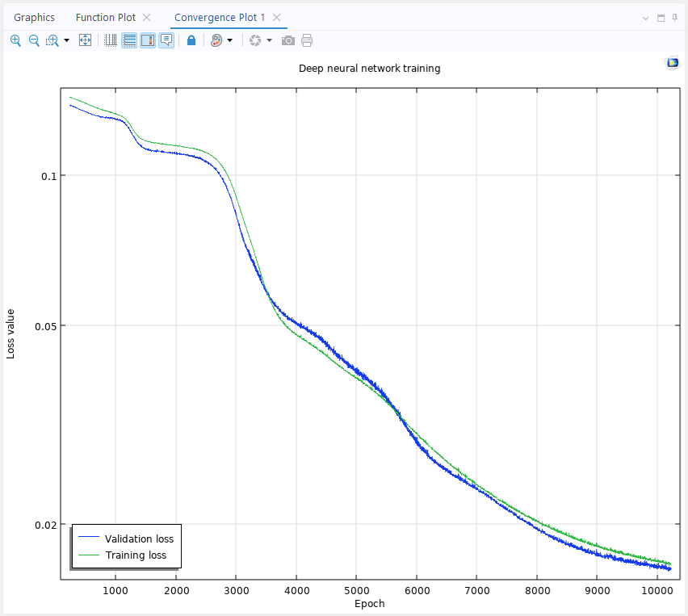Click the 0.02 y-axis tick label
This screenshot has width=688, height=616.
[x=46, y=526]
